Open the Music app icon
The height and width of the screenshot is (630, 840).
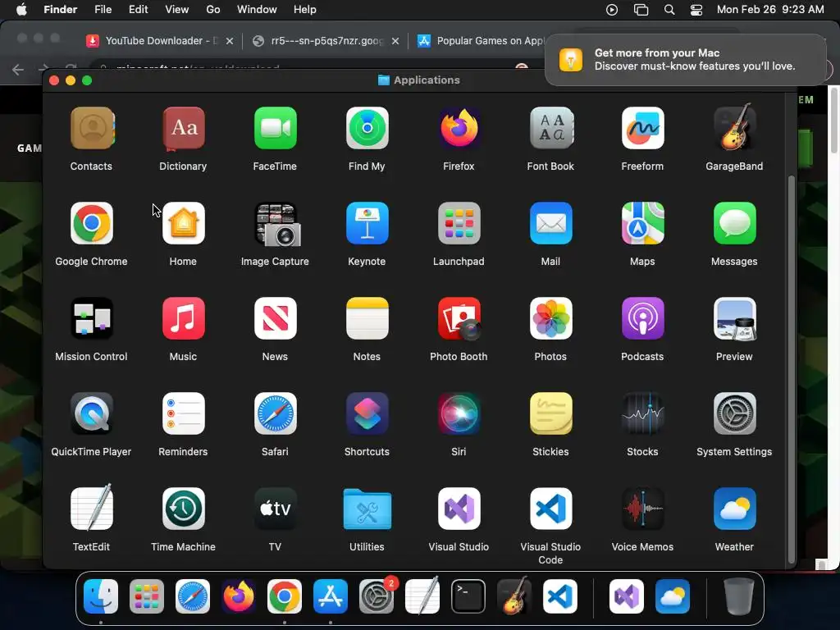[183, 319]
